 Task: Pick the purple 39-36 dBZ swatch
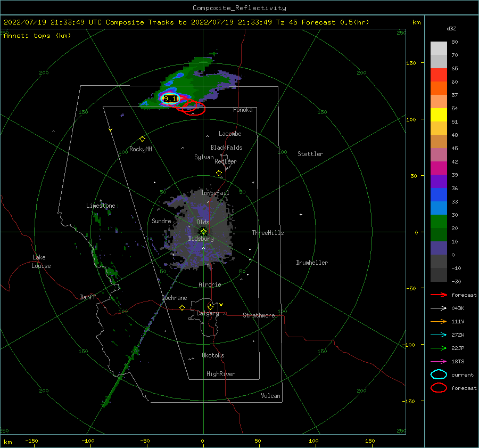click(x=439, y=182)
